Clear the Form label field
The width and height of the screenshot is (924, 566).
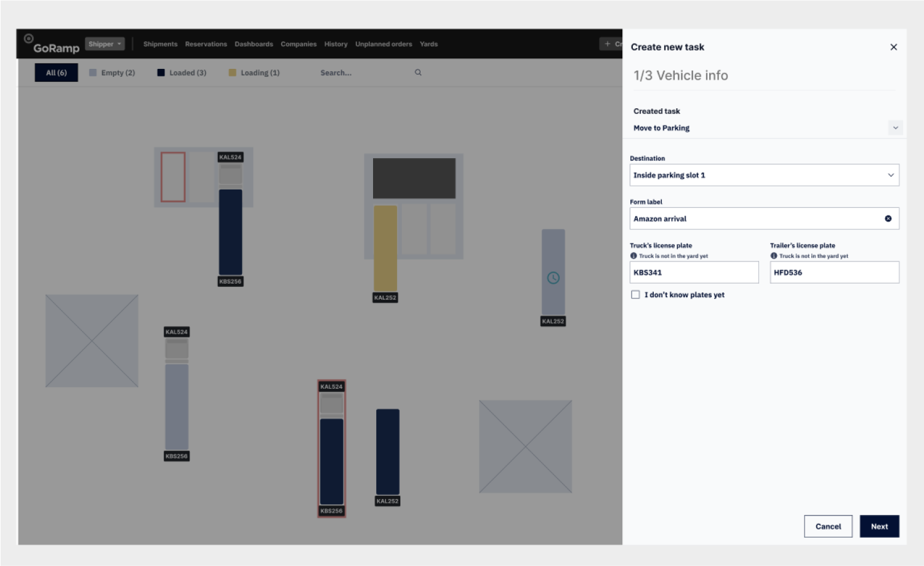click(888, 218)
